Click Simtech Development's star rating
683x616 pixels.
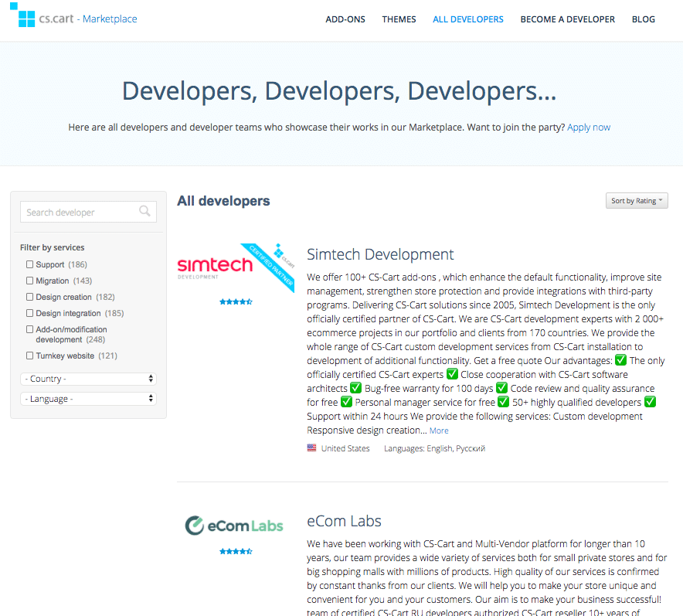point(235,302)
